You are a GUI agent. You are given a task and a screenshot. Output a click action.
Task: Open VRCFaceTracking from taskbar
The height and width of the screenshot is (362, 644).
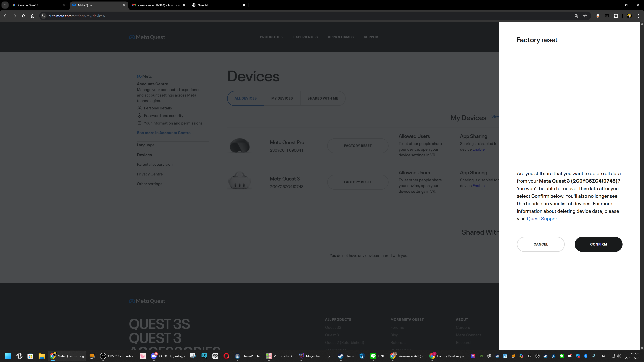(x=280, y=356)
